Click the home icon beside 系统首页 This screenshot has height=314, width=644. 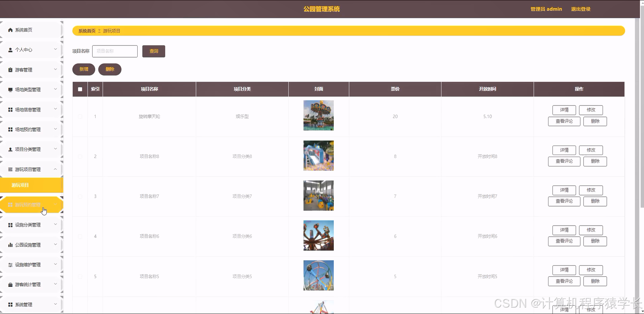coord(10,30)
